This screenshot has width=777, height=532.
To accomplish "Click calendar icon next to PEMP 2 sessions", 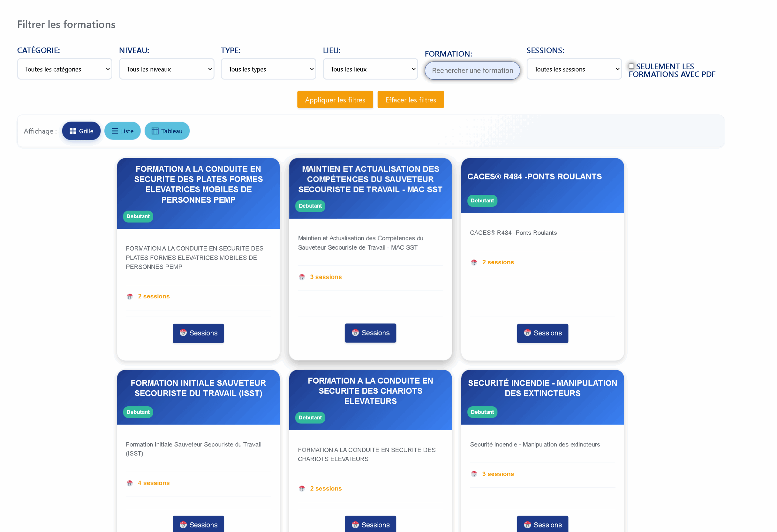I will (x=130, y=296).
